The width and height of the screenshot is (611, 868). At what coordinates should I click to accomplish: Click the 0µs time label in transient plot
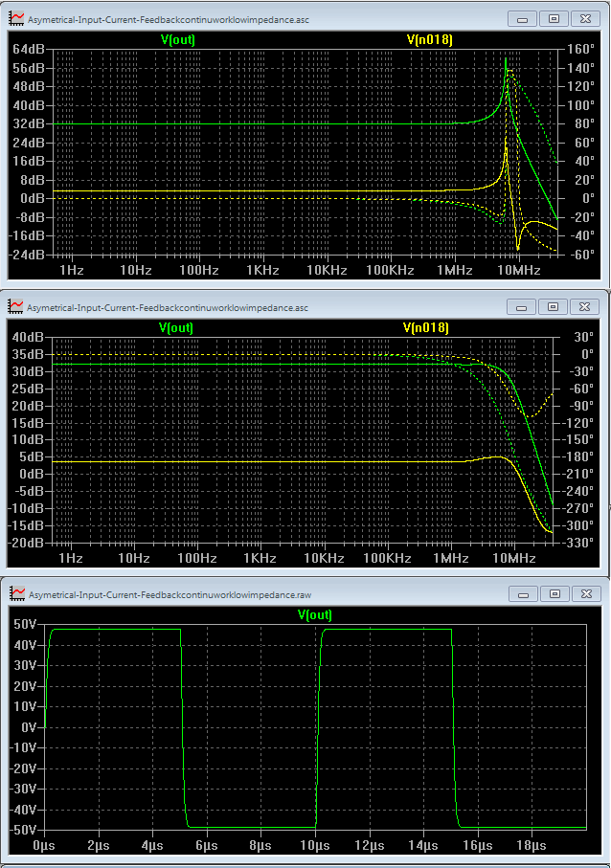(x=44, y=846)
